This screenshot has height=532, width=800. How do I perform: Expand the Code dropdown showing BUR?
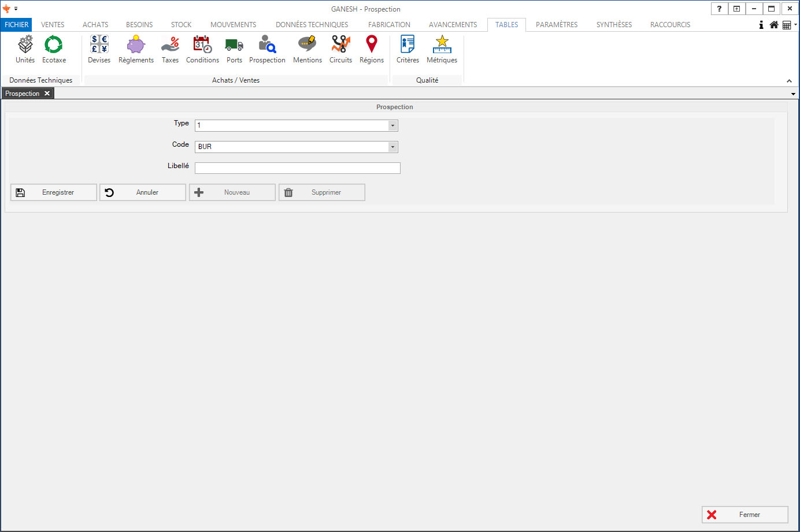coord(392,147)
